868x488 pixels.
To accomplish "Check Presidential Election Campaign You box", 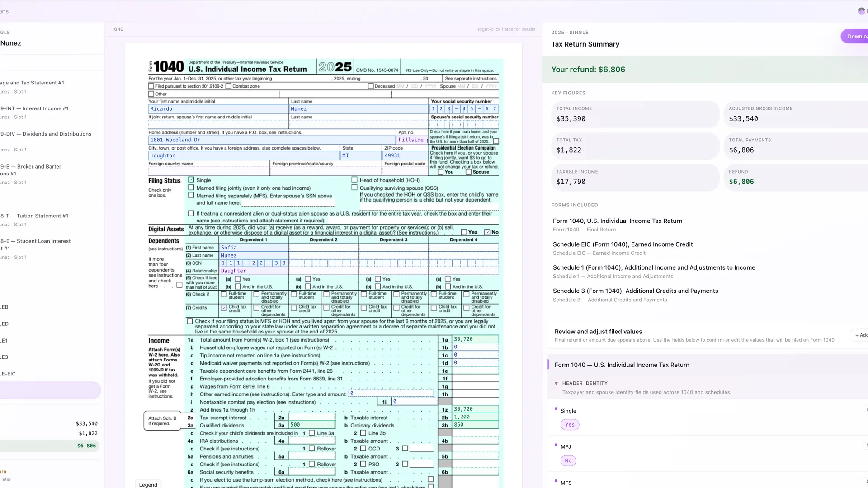I will [440, 172].
